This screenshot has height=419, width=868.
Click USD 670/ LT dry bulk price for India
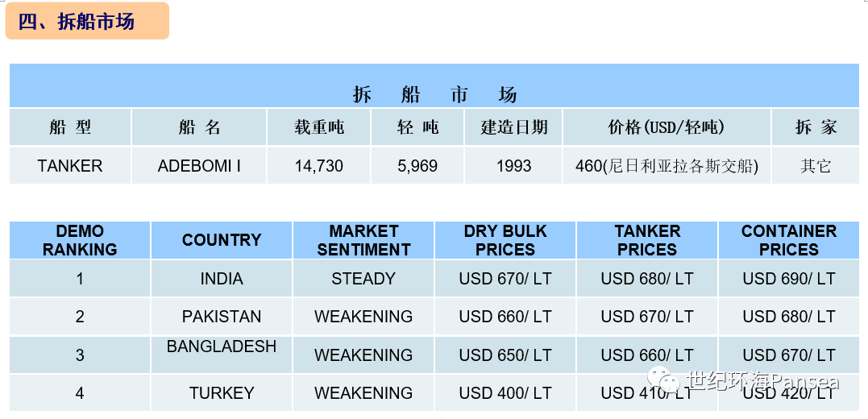tap(505, 279)
